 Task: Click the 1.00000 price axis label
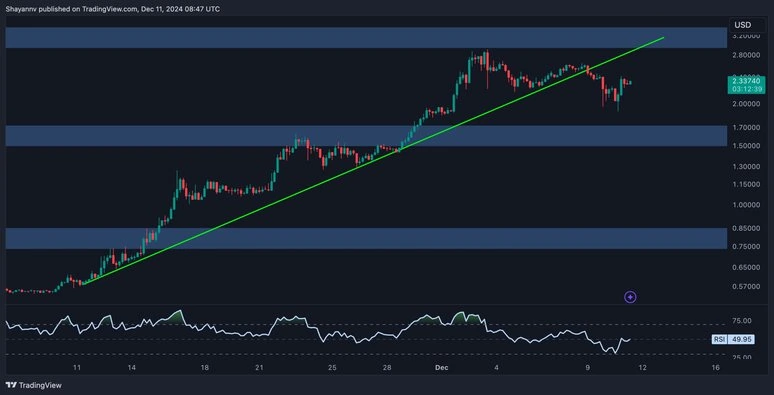(745, 204)
